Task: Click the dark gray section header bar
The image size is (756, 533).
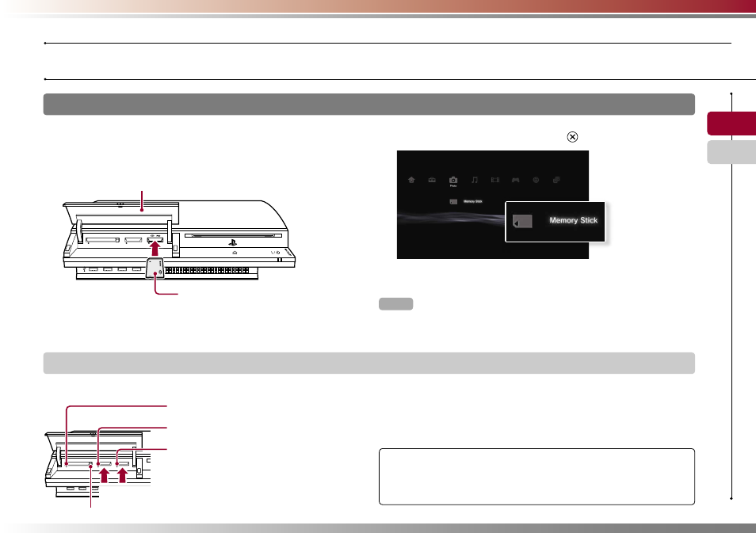Action: (x=368, y=104)
